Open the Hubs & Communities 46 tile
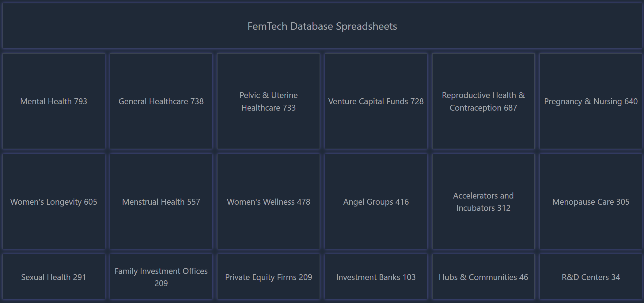Screen dimensions: 644x303 (483, 277)
